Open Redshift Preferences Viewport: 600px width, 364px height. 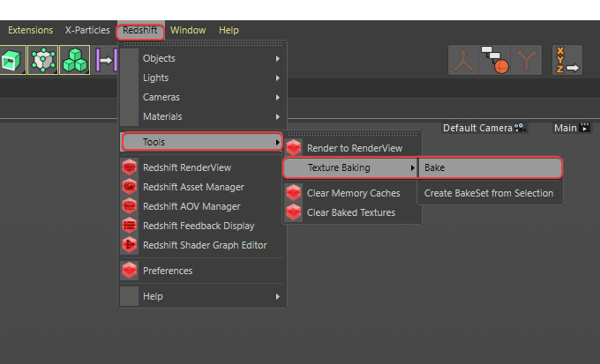coord(203,271)
